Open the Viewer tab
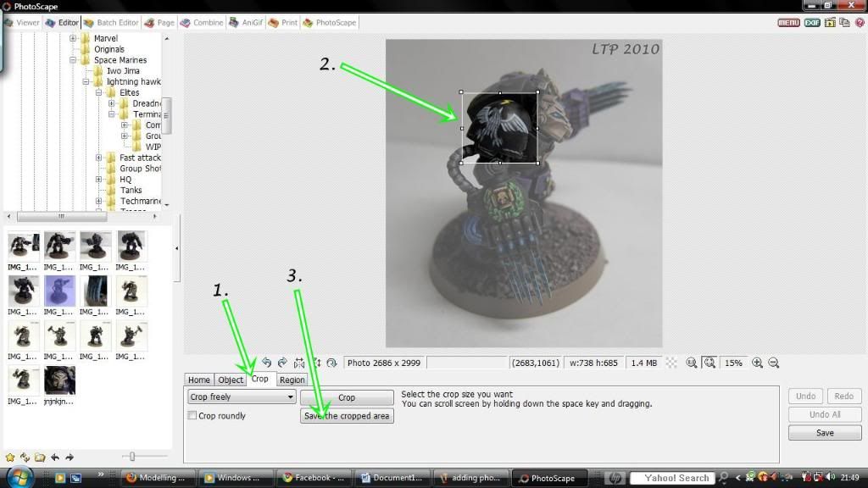Viewport: 868px width, 488px height. (21, 23)
